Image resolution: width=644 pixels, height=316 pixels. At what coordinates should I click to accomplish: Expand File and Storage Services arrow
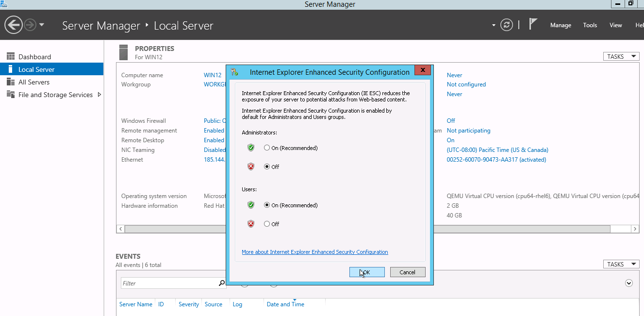pos(99,95)
